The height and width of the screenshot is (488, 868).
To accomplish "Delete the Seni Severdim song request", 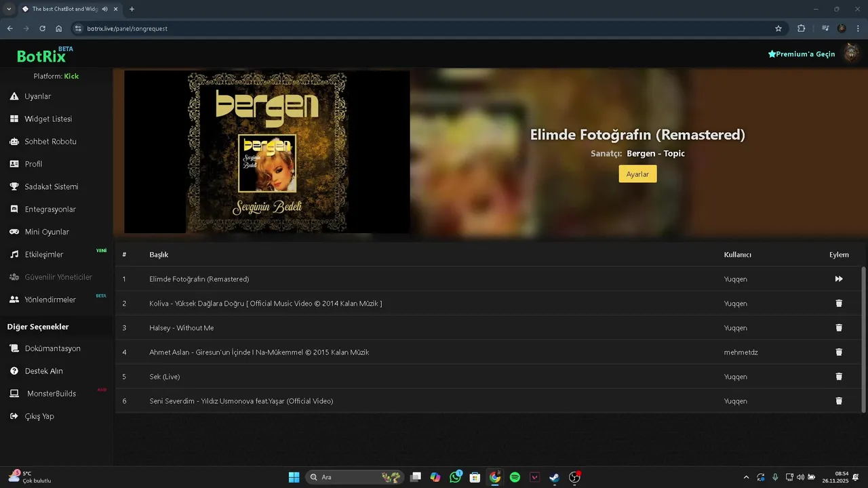I will tap(839, 401).
